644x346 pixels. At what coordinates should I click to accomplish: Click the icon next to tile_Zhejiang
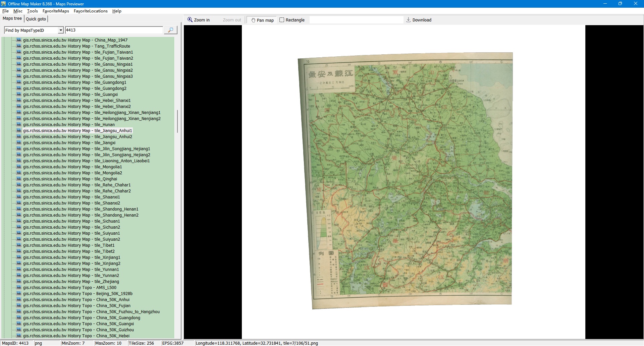point(19,282)
